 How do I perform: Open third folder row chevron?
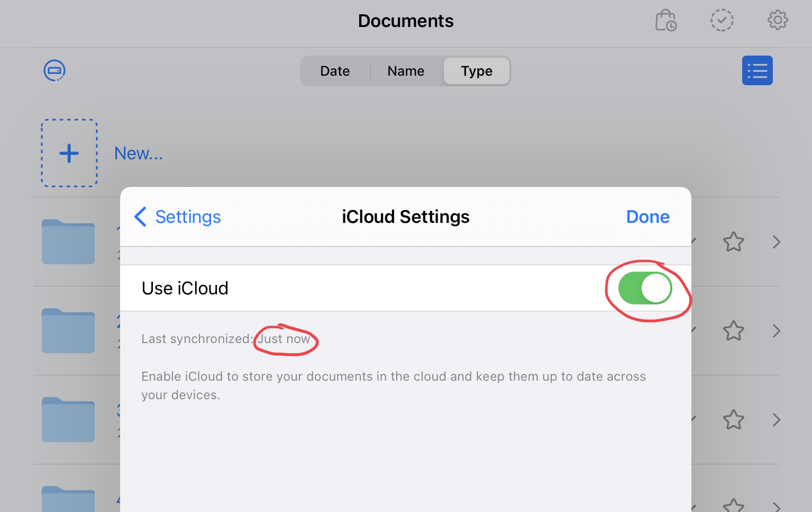coord(776,420)
